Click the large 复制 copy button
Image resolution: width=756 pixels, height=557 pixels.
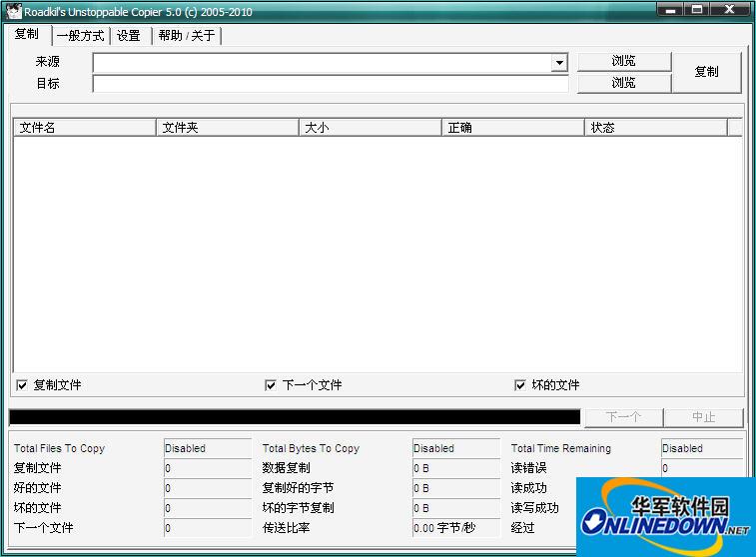707,72
